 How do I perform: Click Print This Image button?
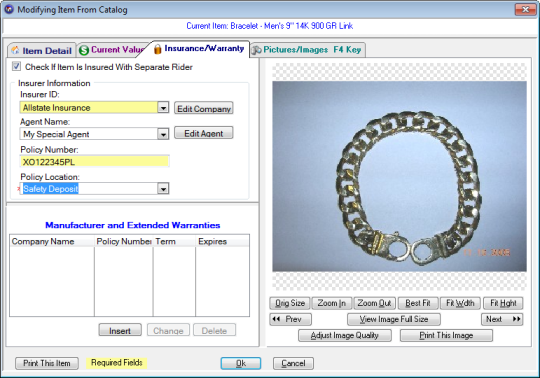[446, 335]
